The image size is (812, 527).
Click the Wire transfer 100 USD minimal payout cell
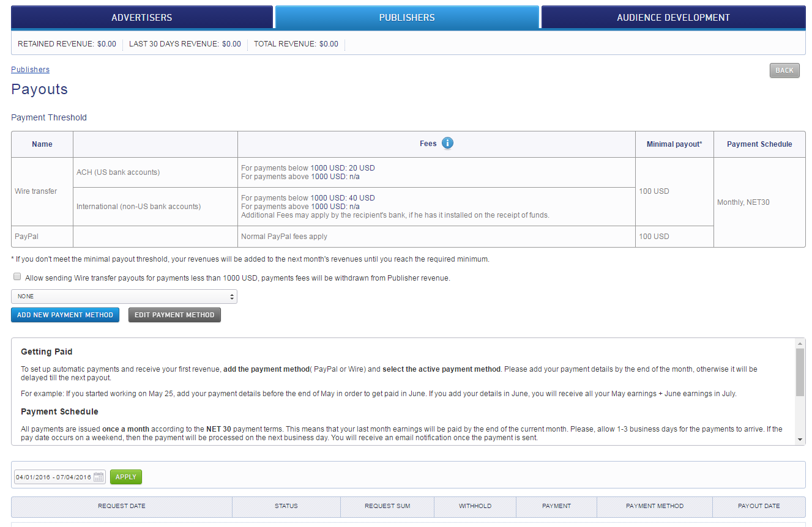click(x=674, y=191)
